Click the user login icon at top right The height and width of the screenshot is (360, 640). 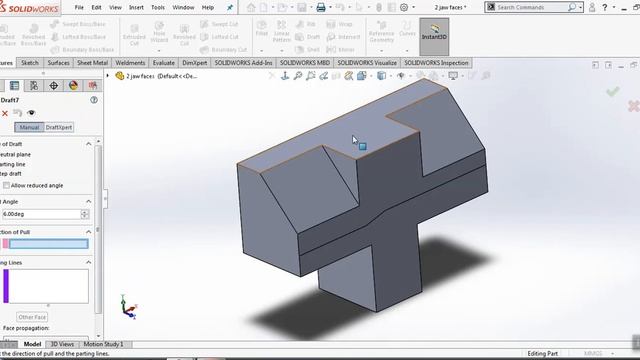pyautogui.click(x=592, y=7)
